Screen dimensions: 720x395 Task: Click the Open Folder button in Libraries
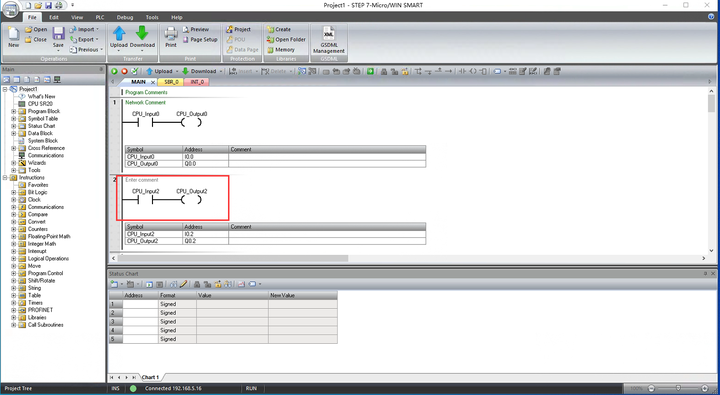tap(286, 40)
